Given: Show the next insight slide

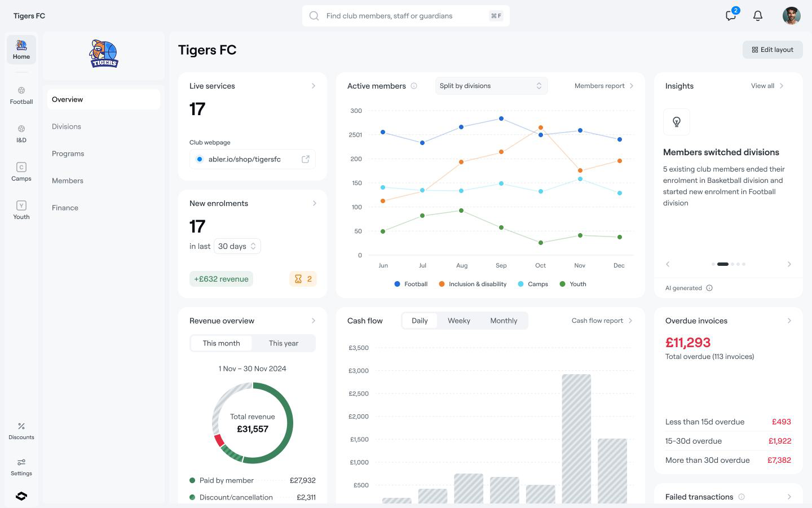Looking at the screenshot, I should 789,264.
